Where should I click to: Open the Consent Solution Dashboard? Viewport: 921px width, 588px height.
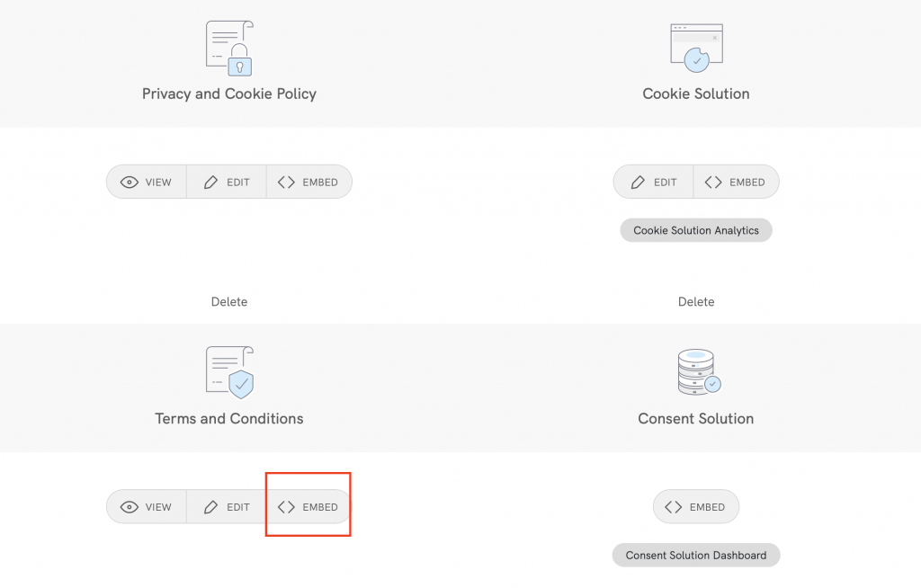pyautogui.click(x=695, y=555)
